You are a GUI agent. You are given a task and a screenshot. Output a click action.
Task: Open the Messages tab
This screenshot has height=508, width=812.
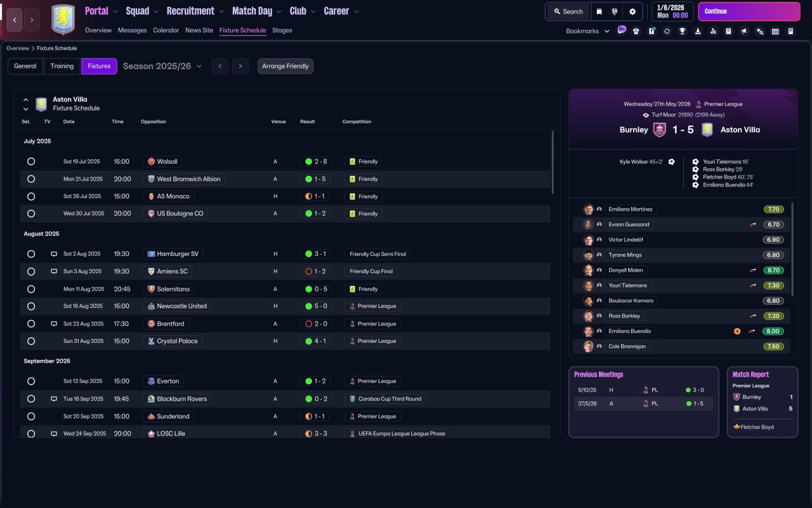click(x=132, y=30)
